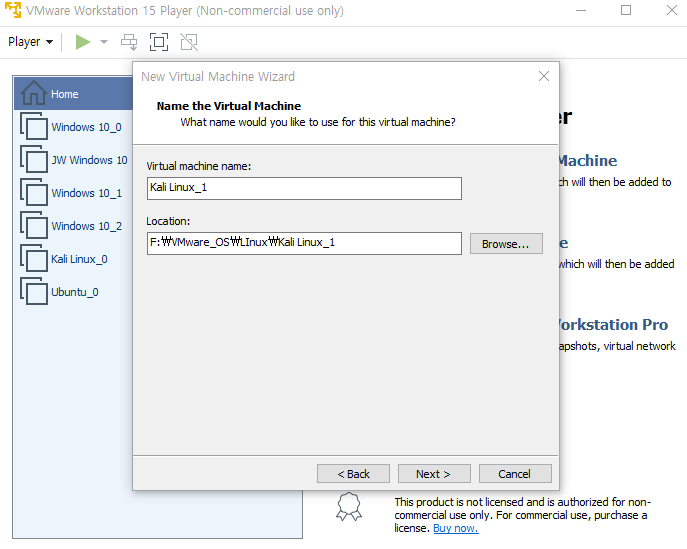
Task: Close the wizard dialog with X
Action: pyautogui.click(x=544, y=76)
